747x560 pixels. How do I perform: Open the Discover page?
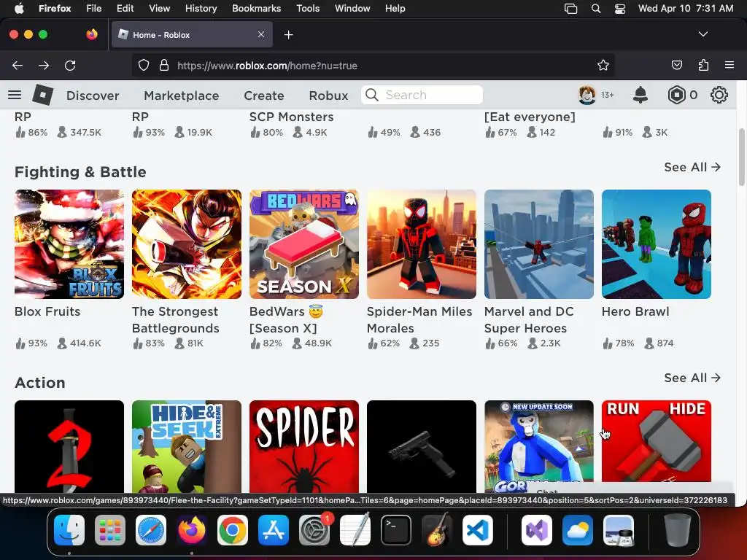pos(93,96)
